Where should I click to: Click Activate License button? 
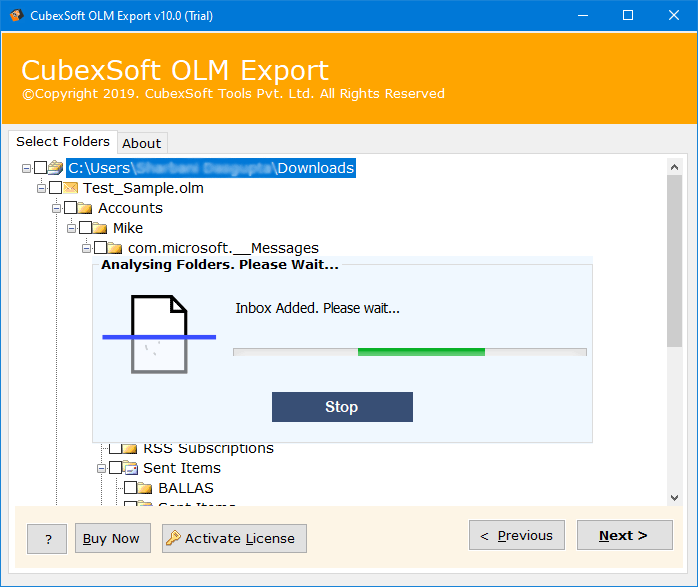(234, 538)
